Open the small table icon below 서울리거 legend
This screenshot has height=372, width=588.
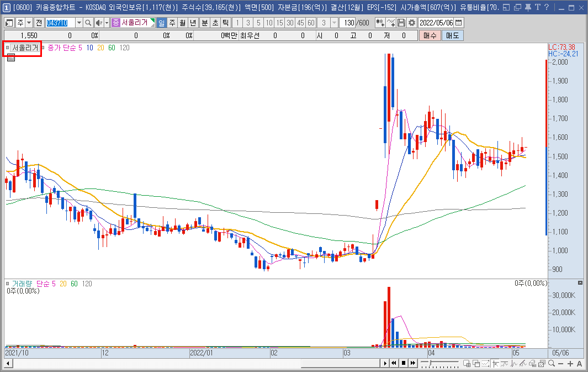pyautogui.click(x=11, y=58)
